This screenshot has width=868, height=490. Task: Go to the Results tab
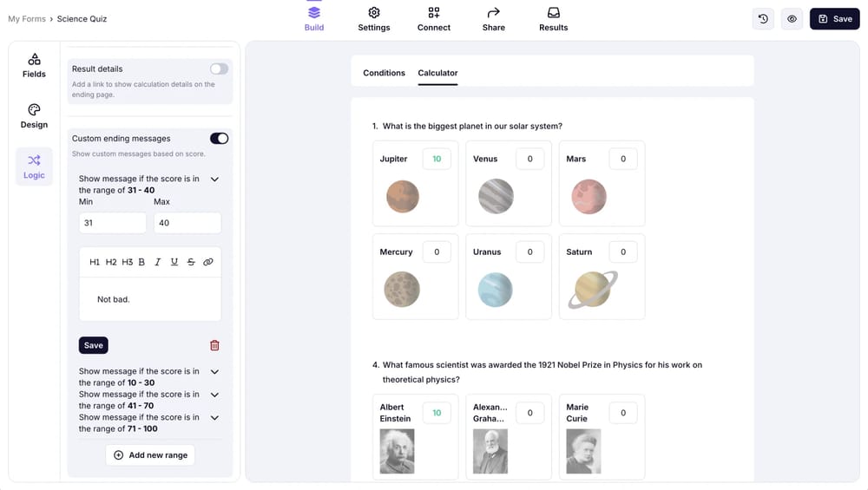553,19
